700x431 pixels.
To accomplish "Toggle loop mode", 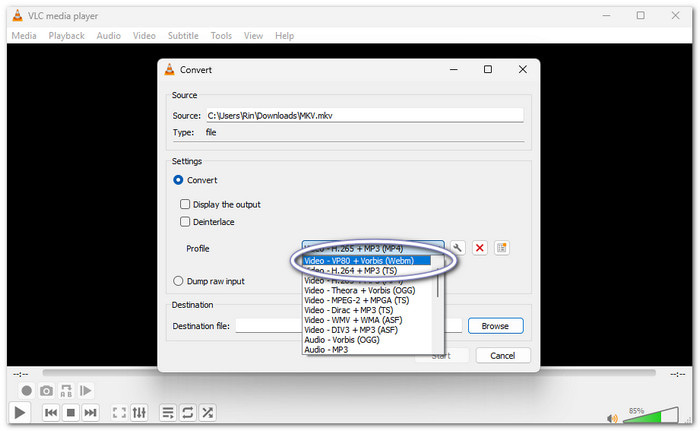I will [188, 412].
